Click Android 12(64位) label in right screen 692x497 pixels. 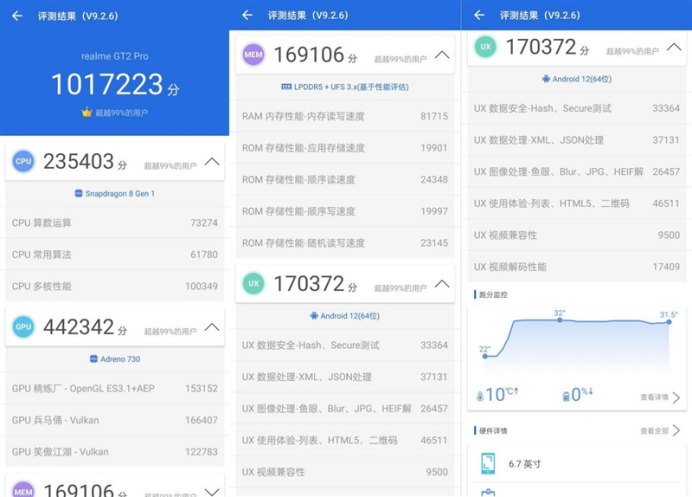click(x=582, y=79)
